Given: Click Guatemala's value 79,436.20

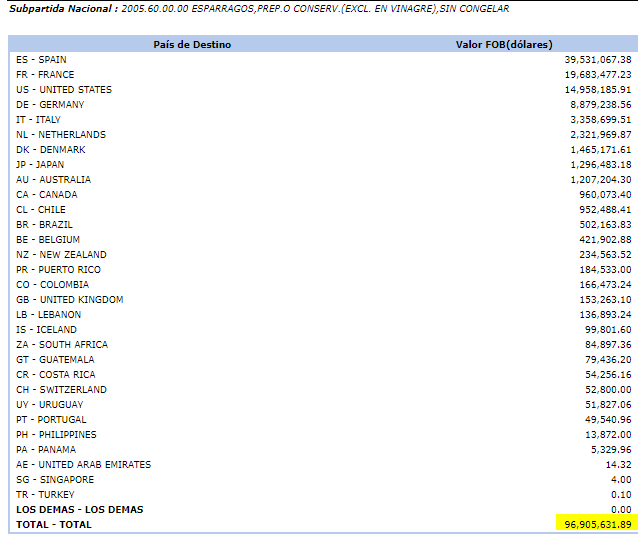Looking at the screenshot, I should (x=608, y=360).
